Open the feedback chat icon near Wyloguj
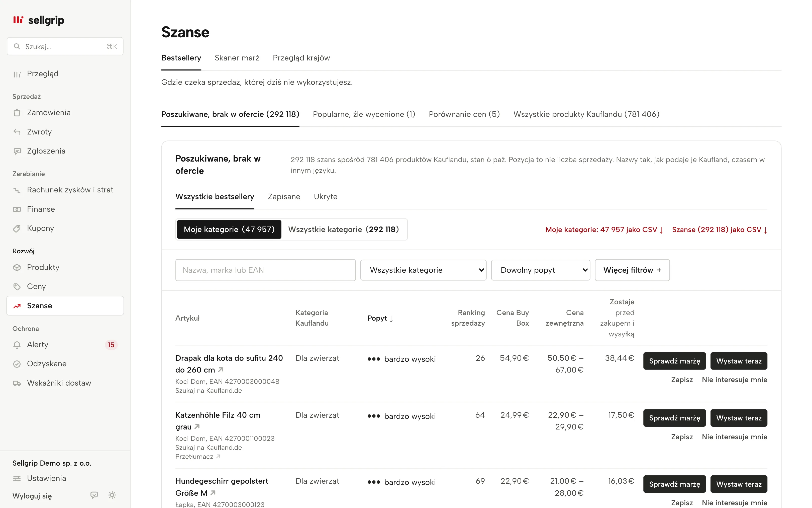 pyautogui.click(x=94, y=495)
